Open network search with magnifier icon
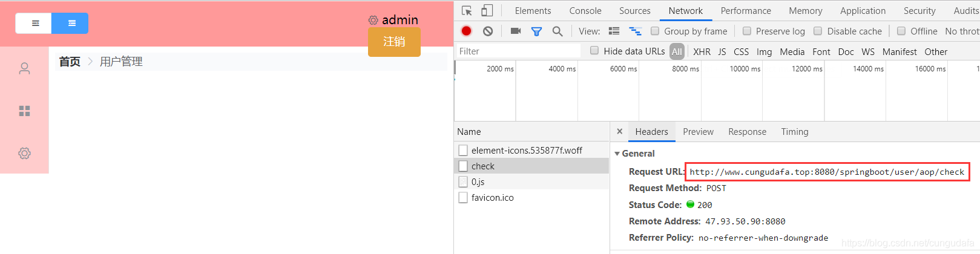Screen dimensions: 980x254 557,31
